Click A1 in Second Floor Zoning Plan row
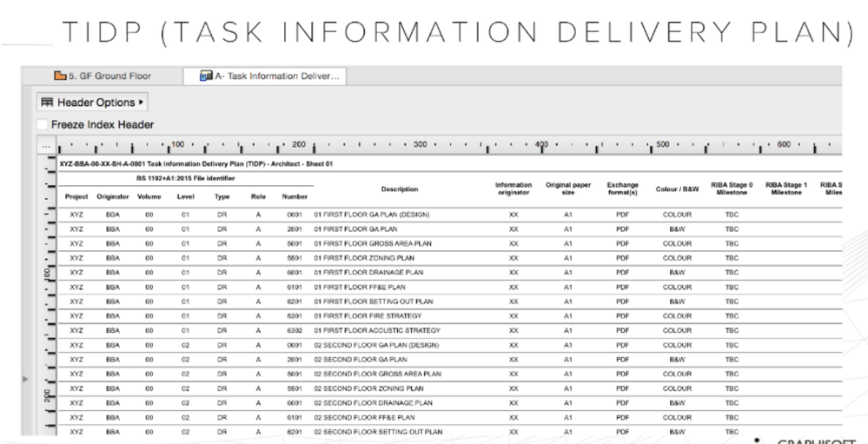868x444 pixels. pos(568,388)
